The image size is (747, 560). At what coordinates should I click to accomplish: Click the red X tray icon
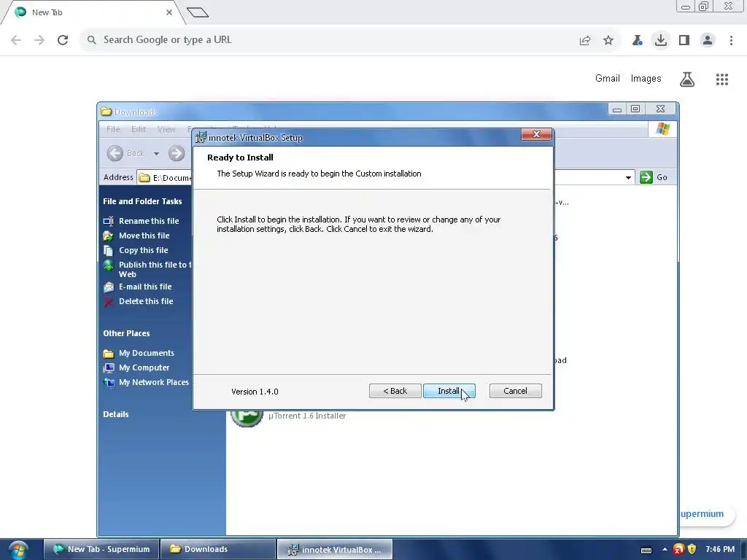(678, 549)
